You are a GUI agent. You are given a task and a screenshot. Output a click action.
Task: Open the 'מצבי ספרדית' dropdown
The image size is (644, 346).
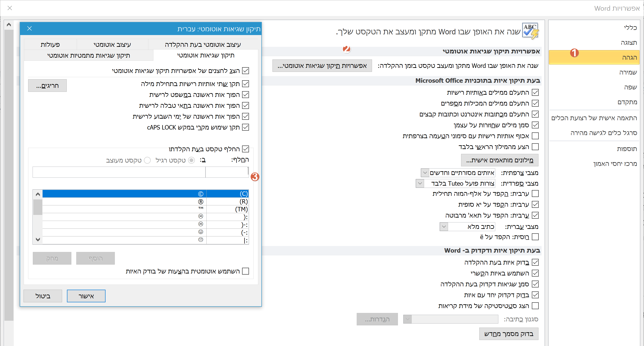click(x=420, y=183)
